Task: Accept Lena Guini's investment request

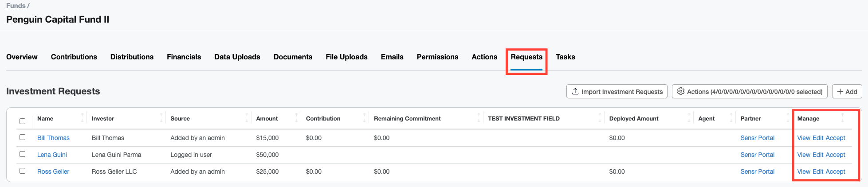Action: (x=835, y=155)
